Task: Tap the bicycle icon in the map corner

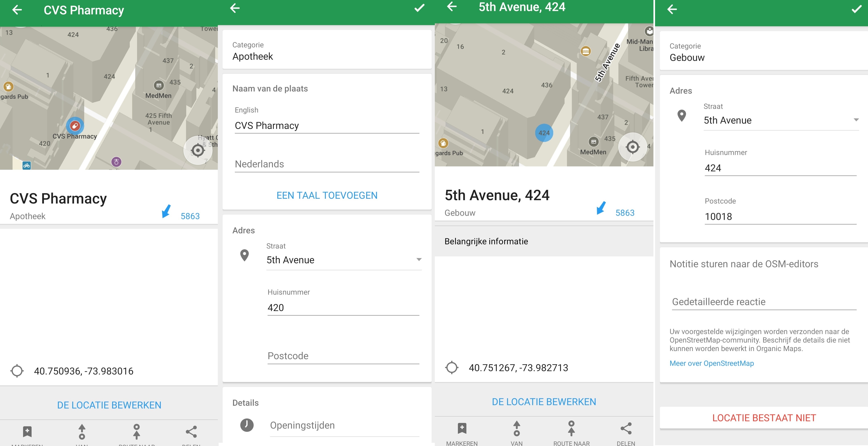Action: pyautogui.click(x=27, y=165)
